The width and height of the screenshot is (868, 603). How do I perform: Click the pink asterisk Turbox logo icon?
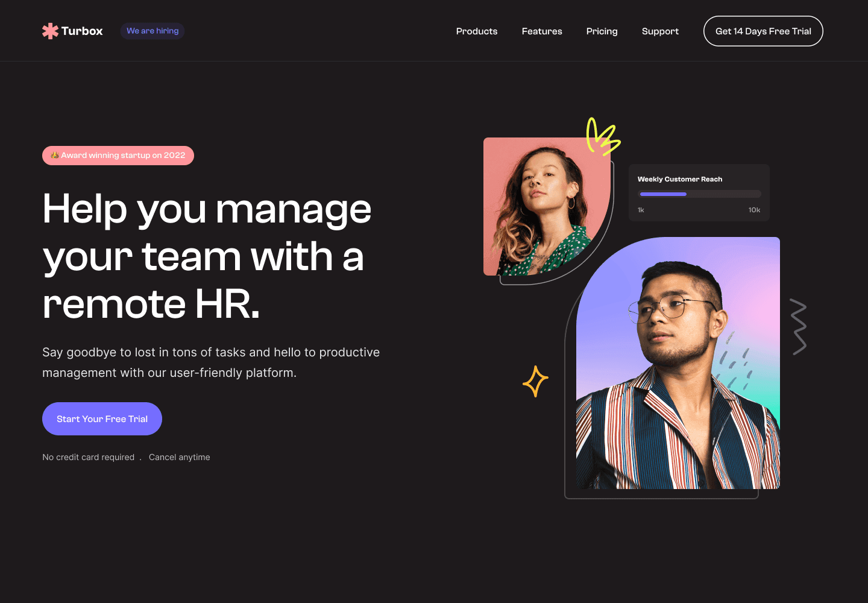tap(50, 31)
